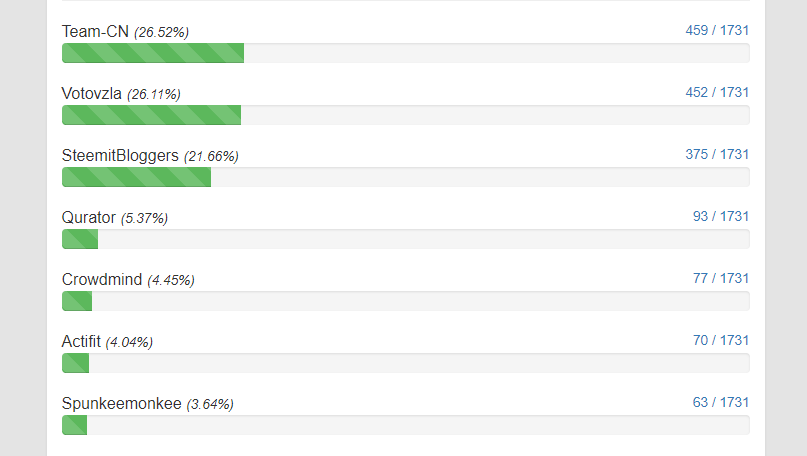Select the Qurator poll option label
The image size is (807, 456).
[89, 218]
